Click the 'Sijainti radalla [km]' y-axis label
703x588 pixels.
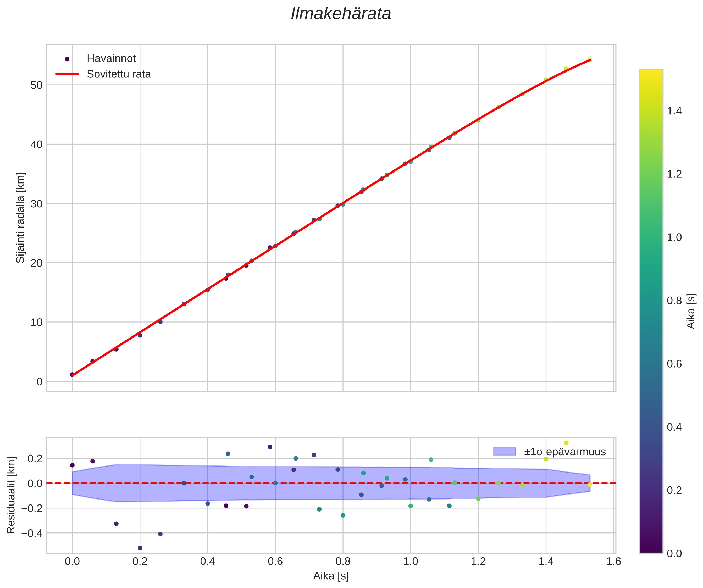click(x=21, y=218)
